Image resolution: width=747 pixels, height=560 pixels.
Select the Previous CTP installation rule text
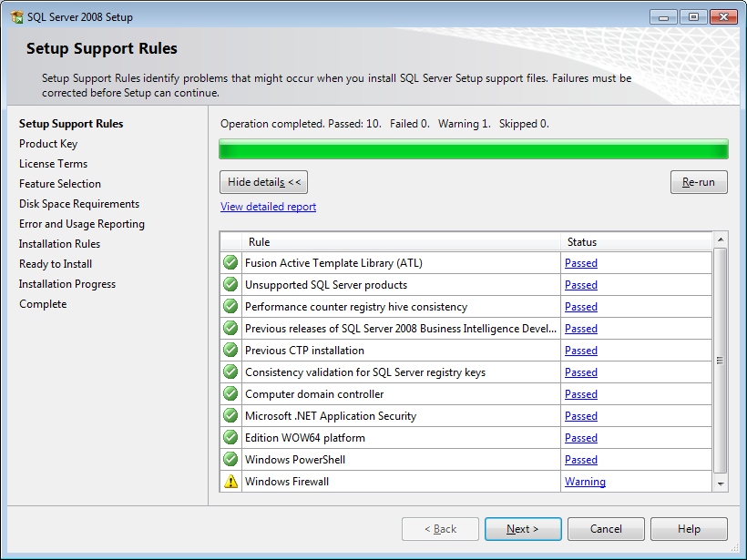[304, 351]
